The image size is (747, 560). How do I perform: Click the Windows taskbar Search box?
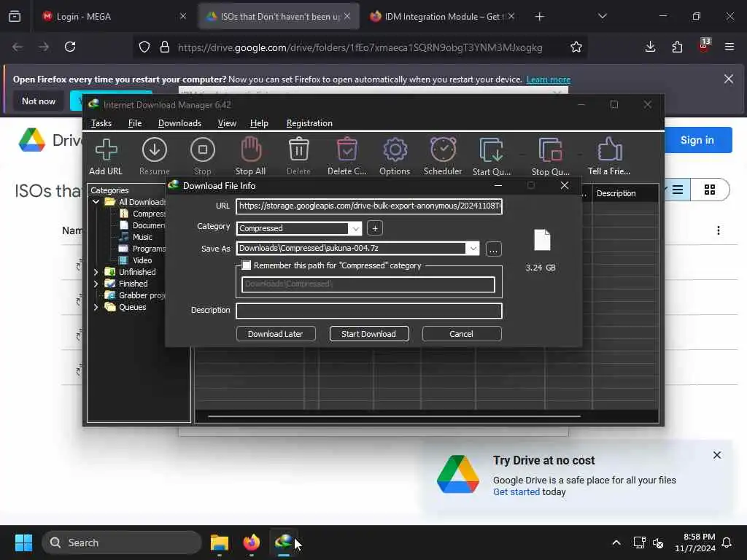pyautogui.click(x=122, y=542)
